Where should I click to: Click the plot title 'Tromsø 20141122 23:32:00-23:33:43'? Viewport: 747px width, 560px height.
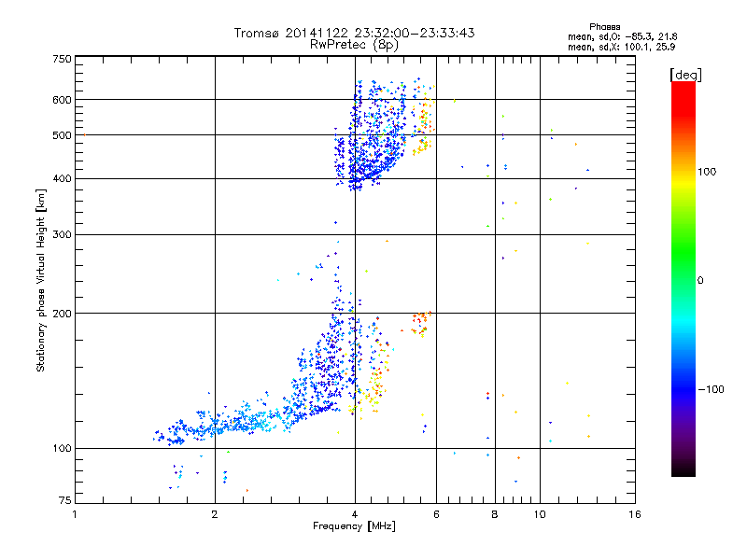[x=354, y=33]
